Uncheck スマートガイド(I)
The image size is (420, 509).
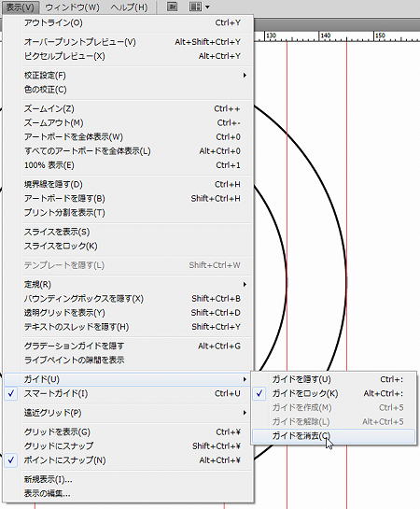129,393
